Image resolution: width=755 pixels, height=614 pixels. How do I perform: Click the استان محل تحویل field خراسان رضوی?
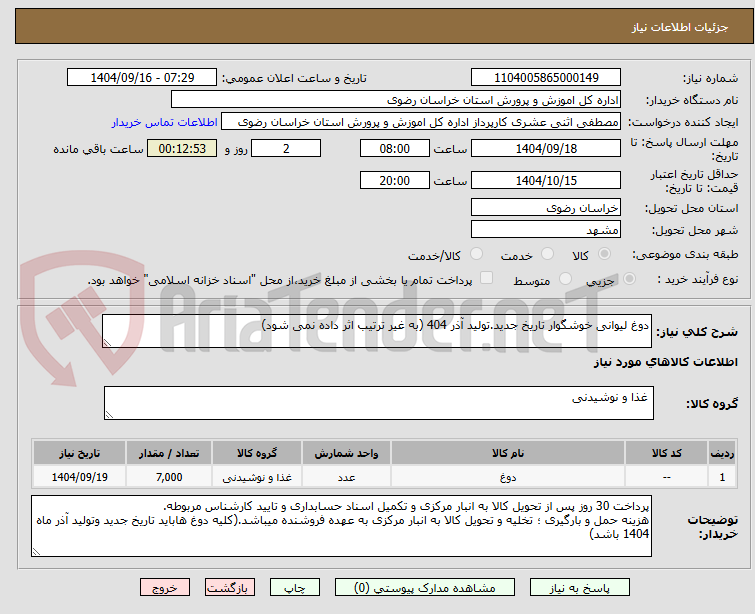[546, 208]
